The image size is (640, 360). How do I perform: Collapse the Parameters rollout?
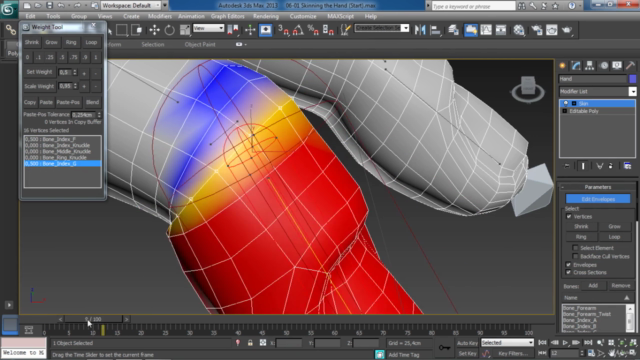(598, 187)
